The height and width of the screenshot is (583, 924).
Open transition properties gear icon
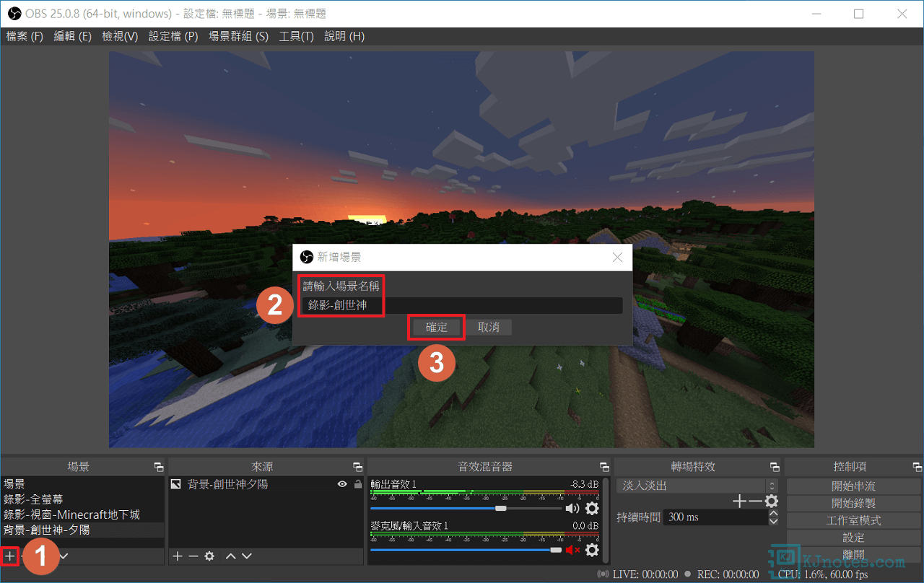tap(771, 501)
